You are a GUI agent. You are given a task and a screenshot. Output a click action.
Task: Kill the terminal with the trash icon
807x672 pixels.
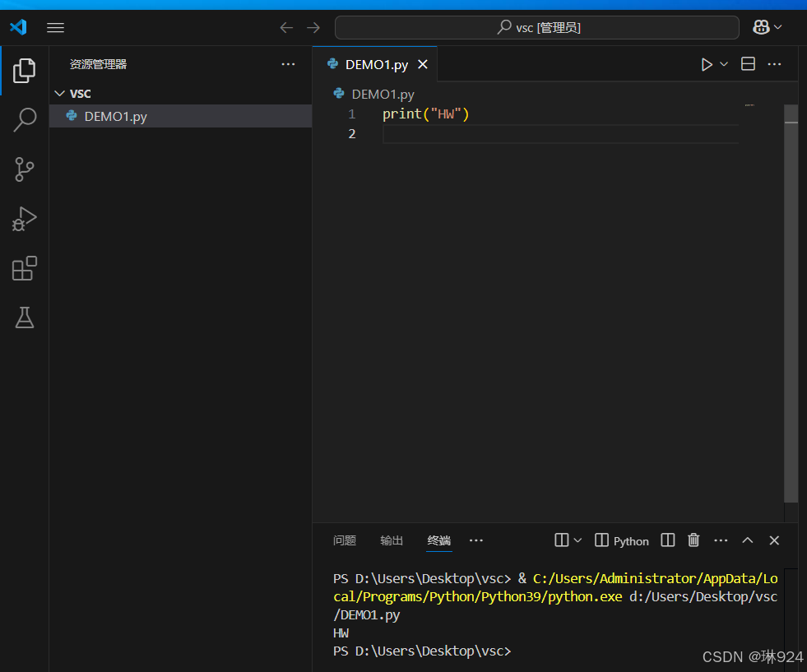click(x=693, y=540)
